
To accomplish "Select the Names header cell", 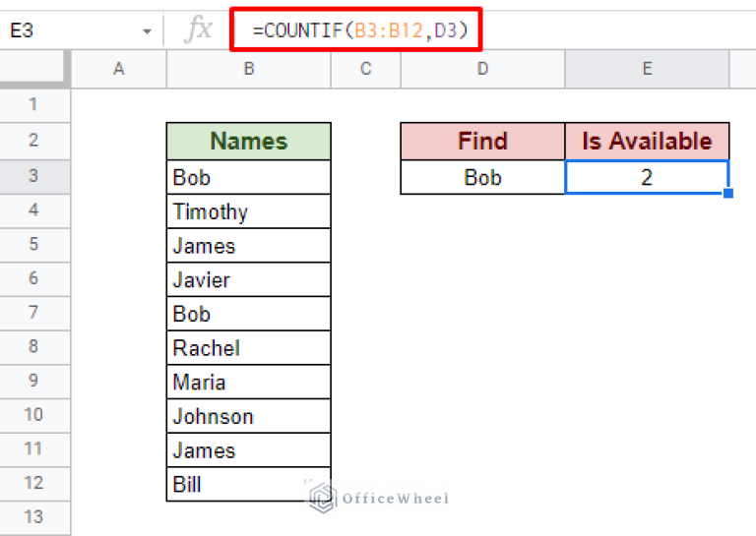I will 248,141.
